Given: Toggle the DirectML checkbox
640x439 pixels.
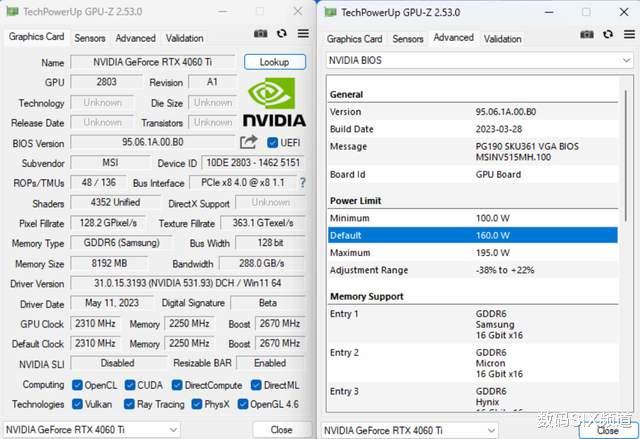Looking at the screenshot, I should 256,385.
